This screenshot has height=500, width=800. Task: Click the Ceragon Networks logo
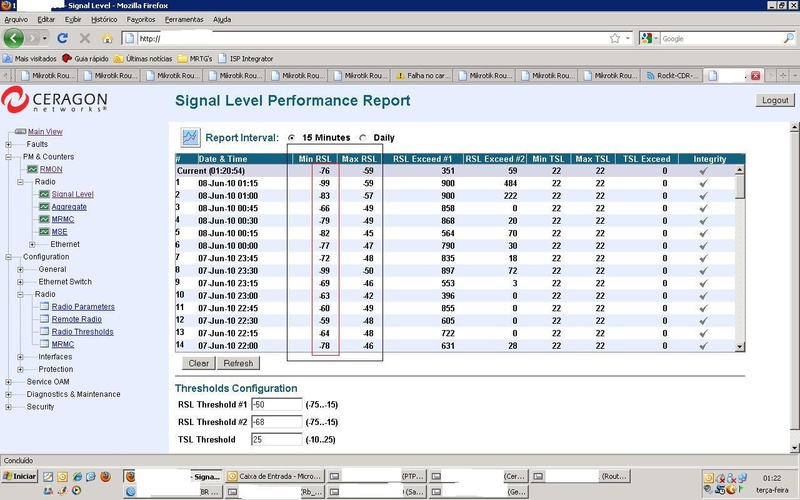(54, 99)
